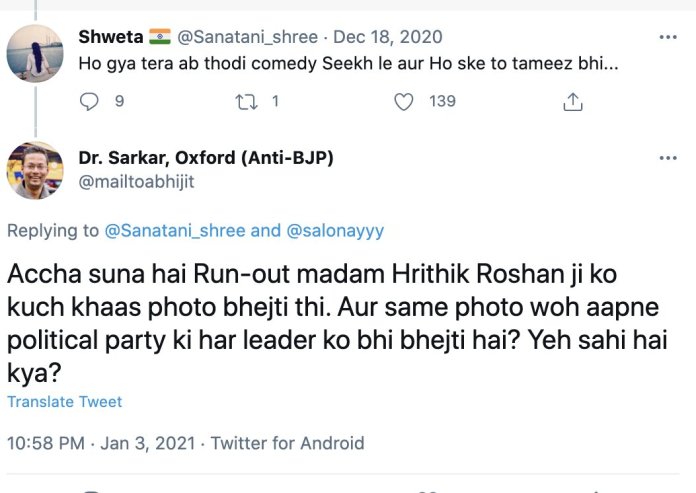Click the Twitter for Android source label
The image size is (696, 493).
tap(287, 442)
